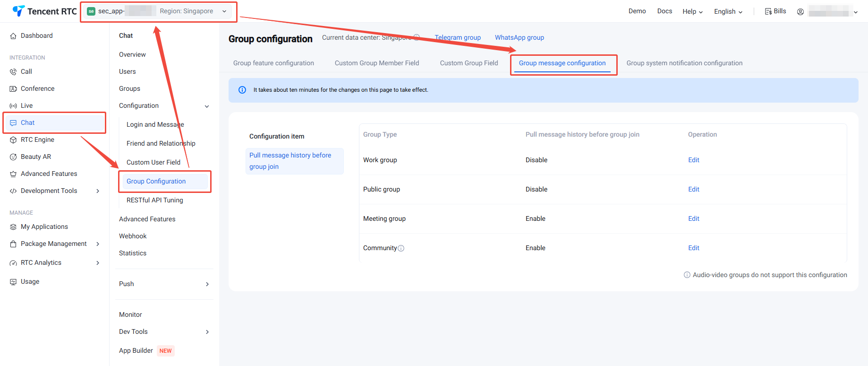Open Bills icon in top bar

768,11
